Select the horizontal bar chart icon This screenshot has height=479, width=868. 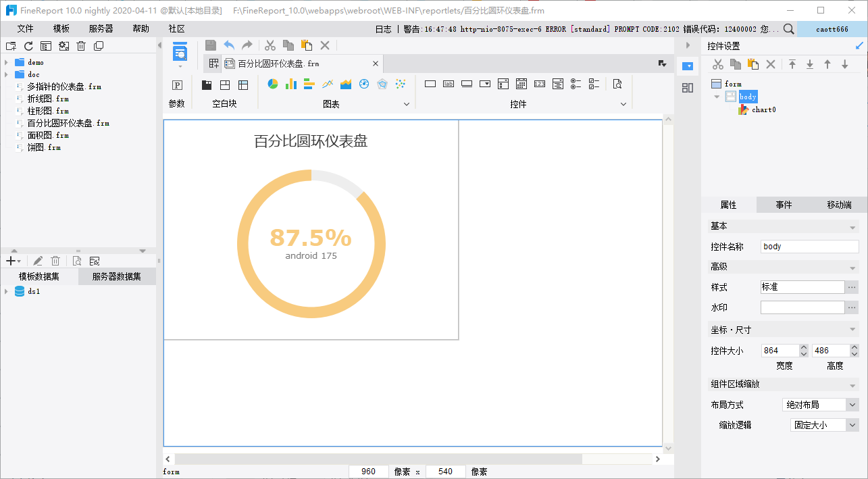click(309, 84)
